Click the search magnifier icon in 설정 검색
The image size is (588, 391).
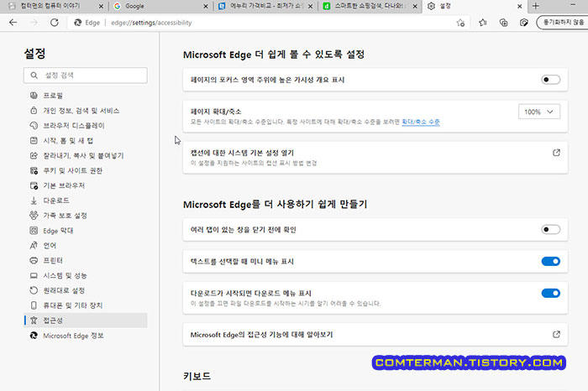click(x=34, y=76)
